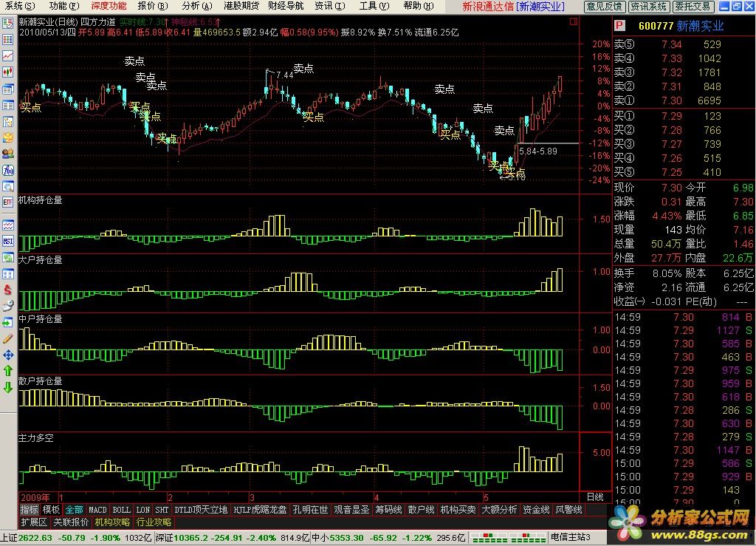
Task: Select the 扩展区 tab
Action: click(34, 522)
